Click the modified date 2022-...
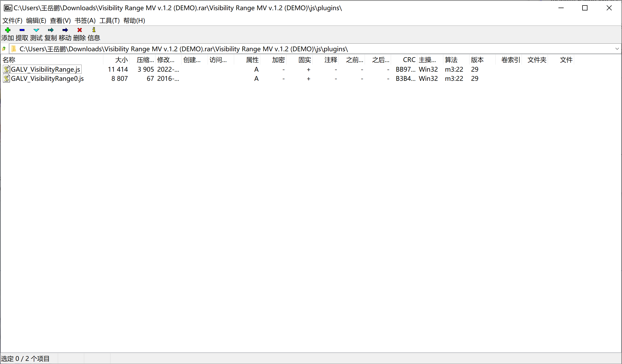Viewport: 622px width, 364px height. pos(168,69)
